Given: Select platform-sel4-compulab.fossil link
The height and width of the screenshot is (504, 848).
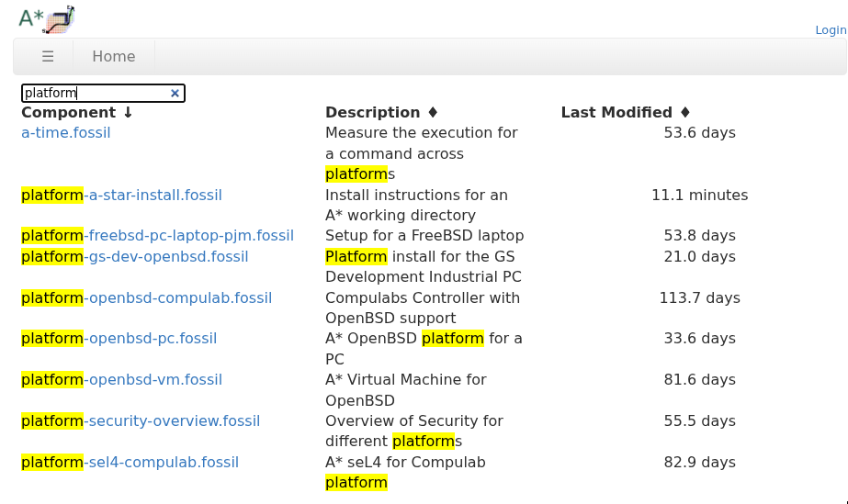Looking at the screenshot, I should 130,463.
